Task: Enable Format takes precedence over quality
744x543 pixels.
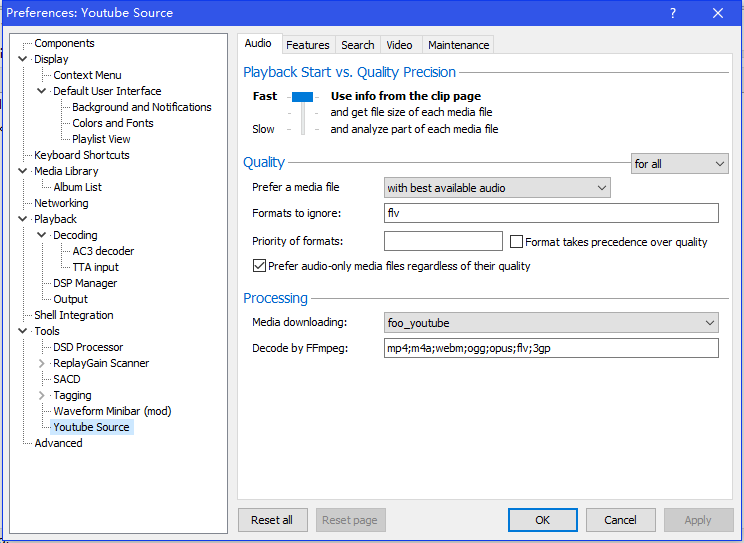Action: click(517, 242)
